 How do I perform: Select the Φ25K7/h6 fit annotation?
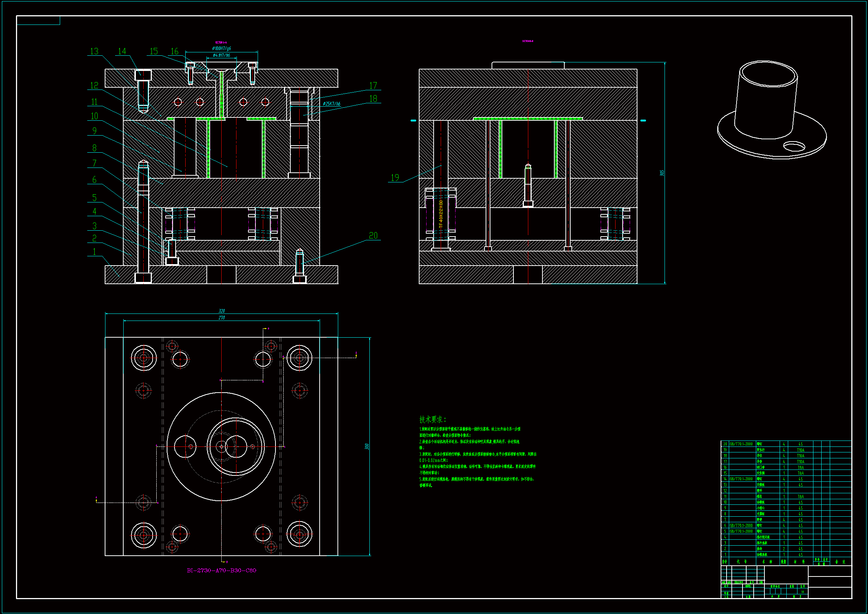point(332,104)
